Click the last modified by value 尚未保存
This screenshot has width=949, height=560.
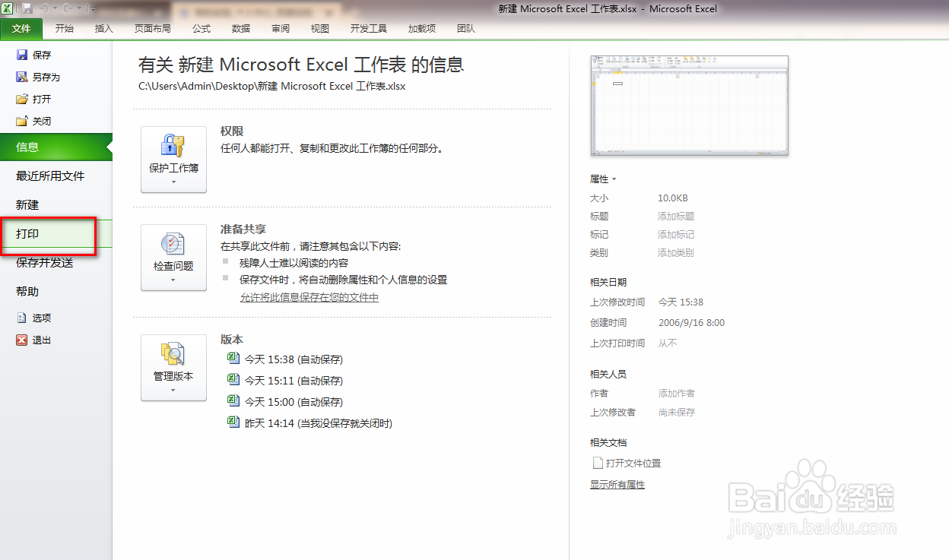click(x=676, y=413)
